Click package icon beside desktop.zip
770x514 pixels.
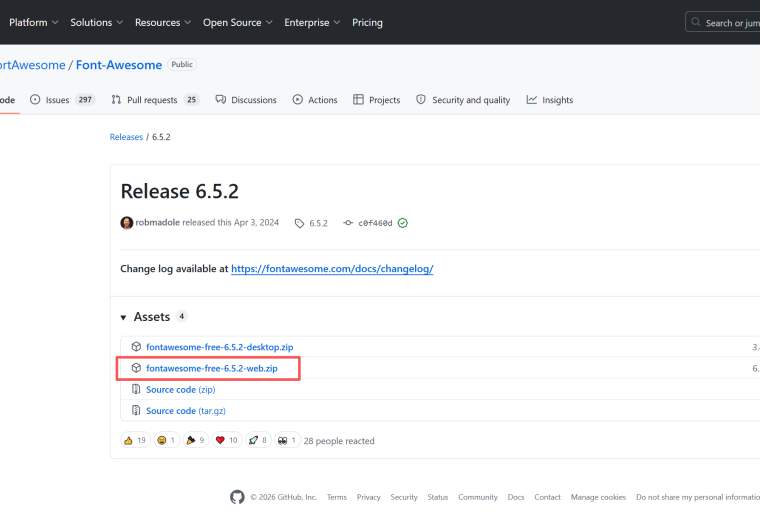[136, 347]
